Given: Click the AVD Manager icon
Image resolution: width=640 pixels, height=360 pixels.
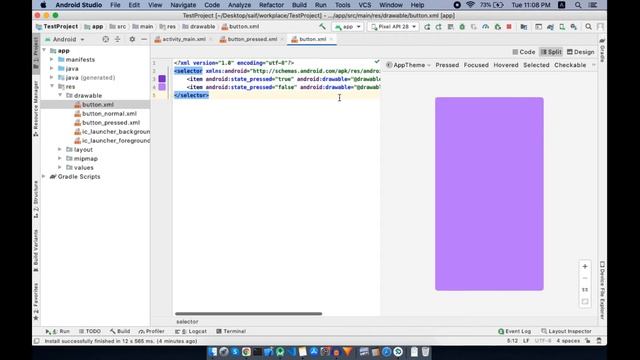Looking at the screenshot, I should (x=562, y=27).
